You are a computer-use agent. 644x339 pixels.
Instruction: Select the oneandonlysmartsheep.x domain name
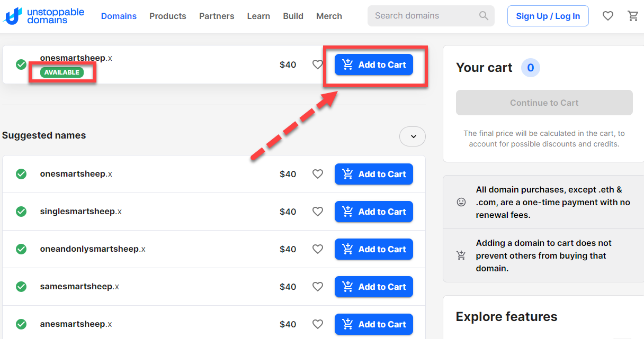point(93,249)
